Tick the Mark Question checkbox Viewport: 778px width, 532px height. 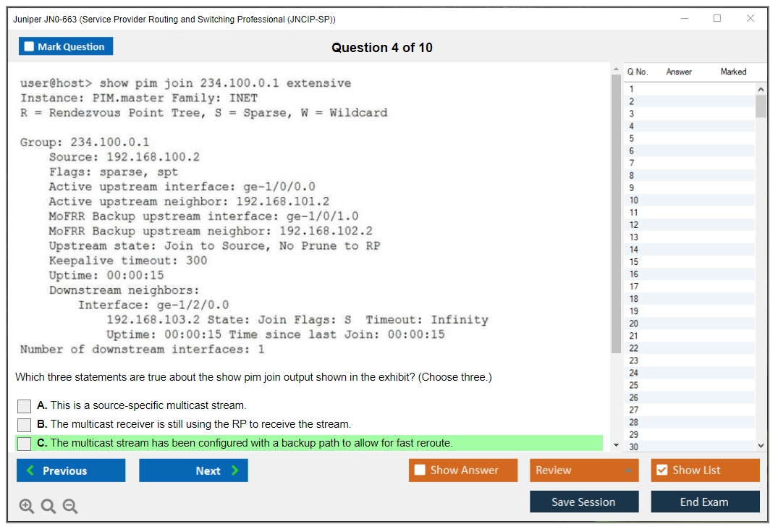pyautogui.click(x=30, y=47)
